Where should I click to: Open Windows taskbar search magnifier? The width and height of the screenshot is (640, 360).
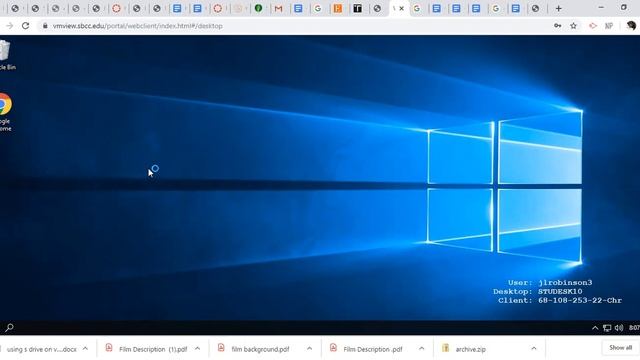(x=9, y=327)
